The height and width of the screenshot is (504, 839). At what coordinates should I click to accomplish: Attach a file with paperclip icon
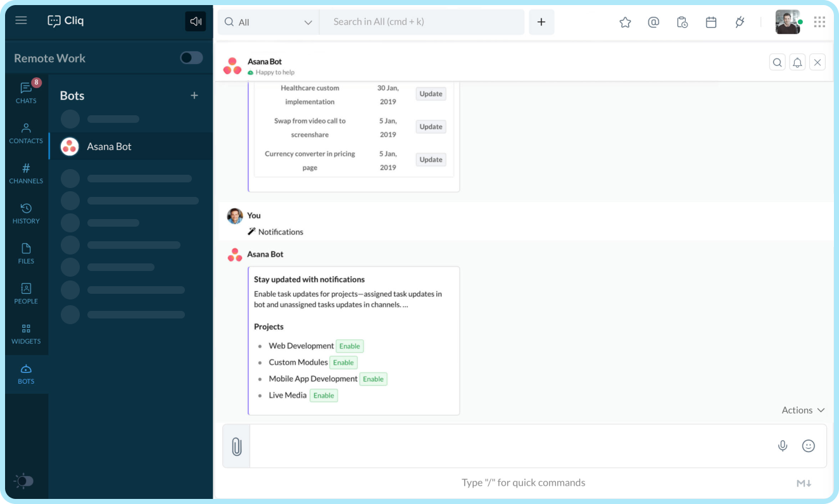click(x=236, y=446)
